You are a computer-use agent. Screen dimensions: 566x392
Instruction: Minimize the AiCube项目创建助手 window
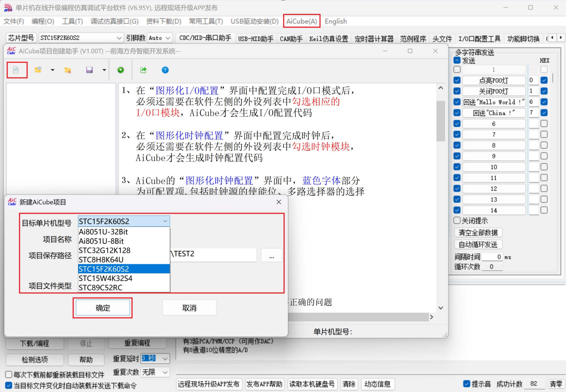[385, 51]
